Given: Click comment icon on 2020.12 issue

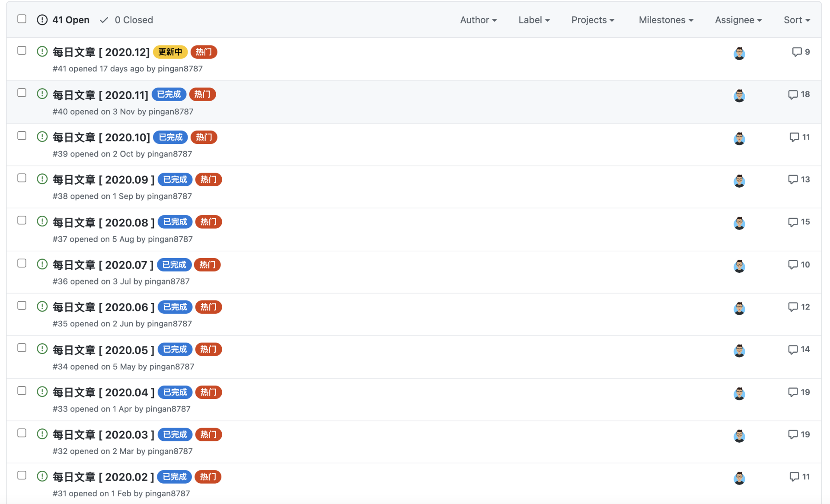Looking at the screenshot, I should click(796, 52).
